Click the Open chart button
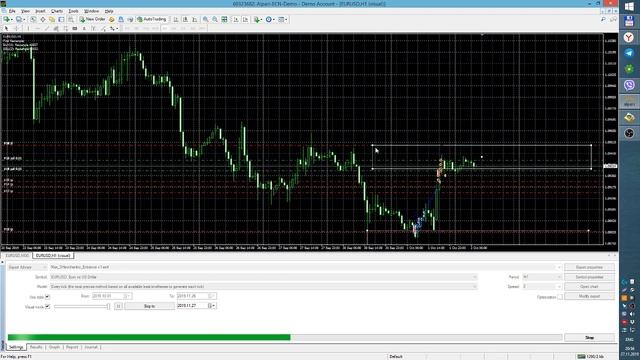 click(x=589, y=287)
